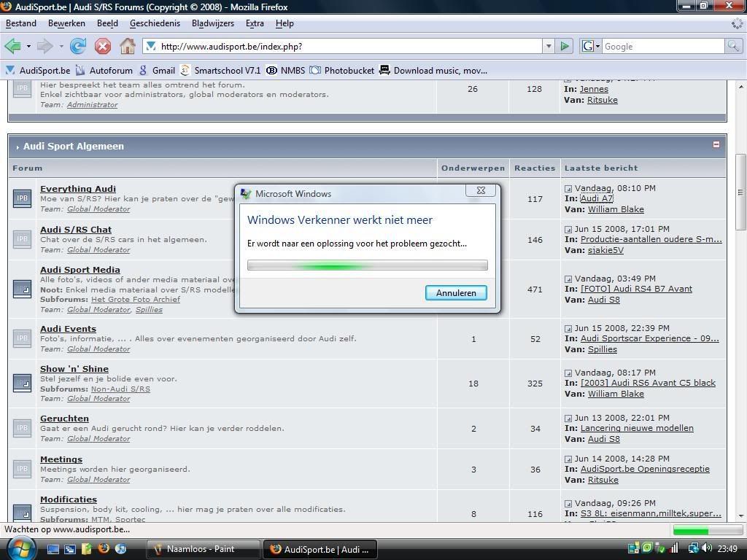Image resolution: width=747 pixels, height=560 pixels.
Task: Open the Bestand menu
Action: pos(21,23)
